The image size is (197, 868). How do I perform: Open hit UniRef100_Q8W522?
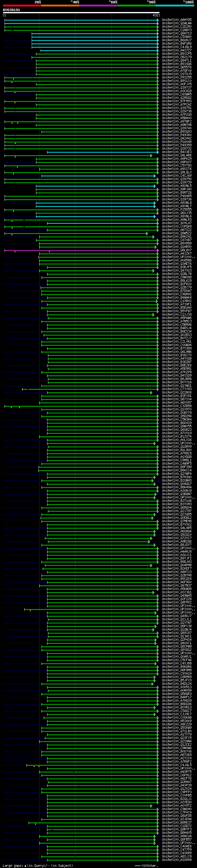point(177,233)
